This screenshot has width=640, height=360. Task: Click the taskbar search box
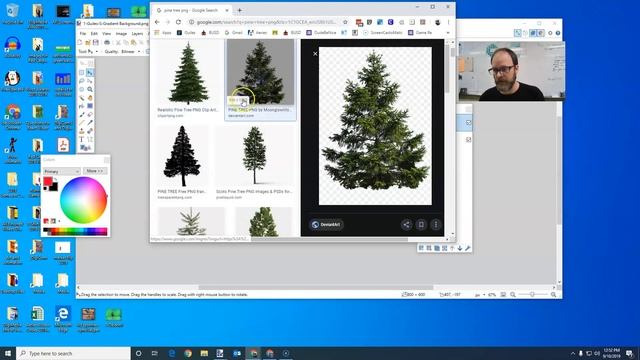(73, 353)
